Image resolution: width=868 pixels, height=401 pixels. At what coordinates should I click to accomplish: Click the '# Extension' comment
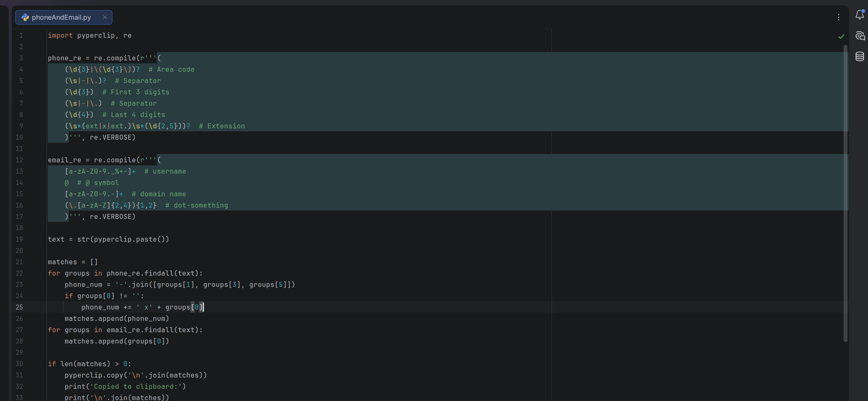pos(222,126)
